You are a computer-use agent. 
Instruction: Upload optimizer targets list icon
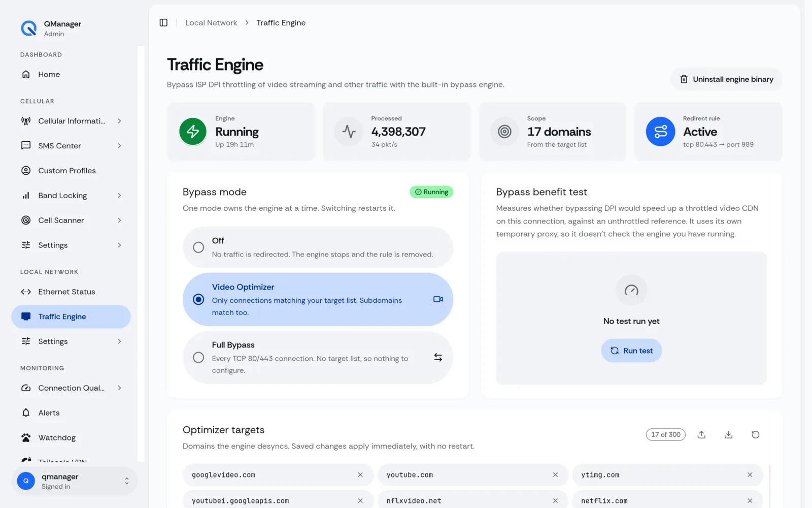point(701,435)
